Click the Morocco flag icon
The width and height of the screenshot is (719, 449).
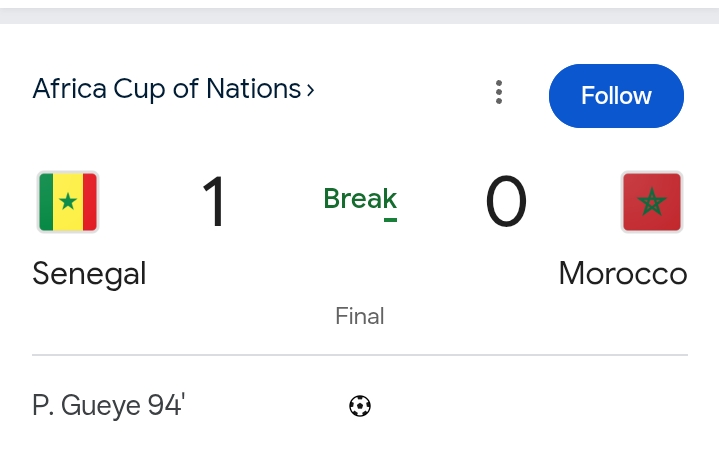652,202
